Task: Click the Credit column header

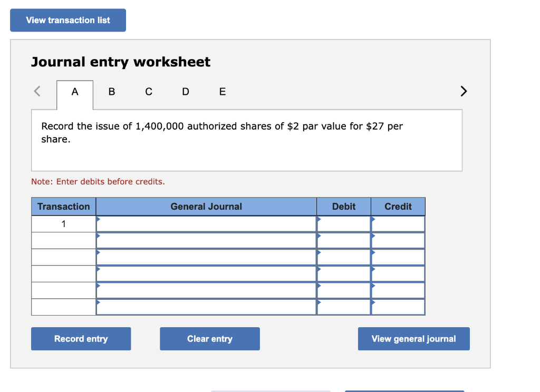Action: point(398,207)
